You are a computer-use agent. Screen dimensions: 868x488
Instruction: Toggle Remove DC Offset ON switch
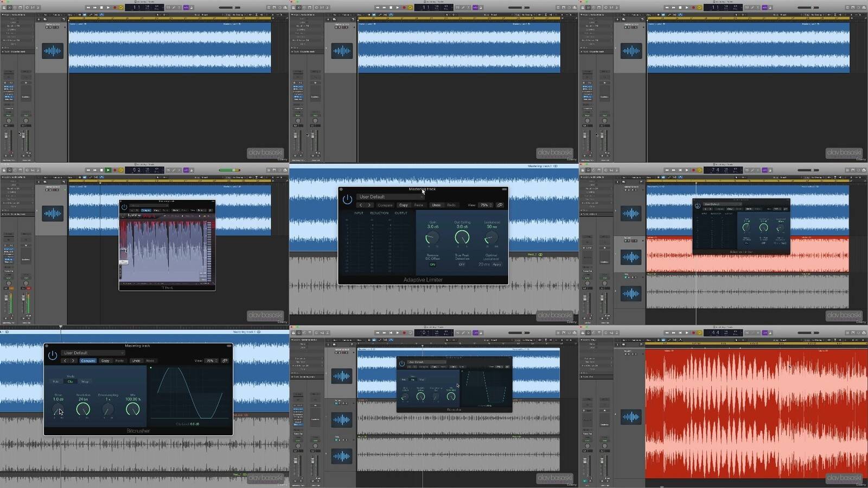[x=432, y=264]
